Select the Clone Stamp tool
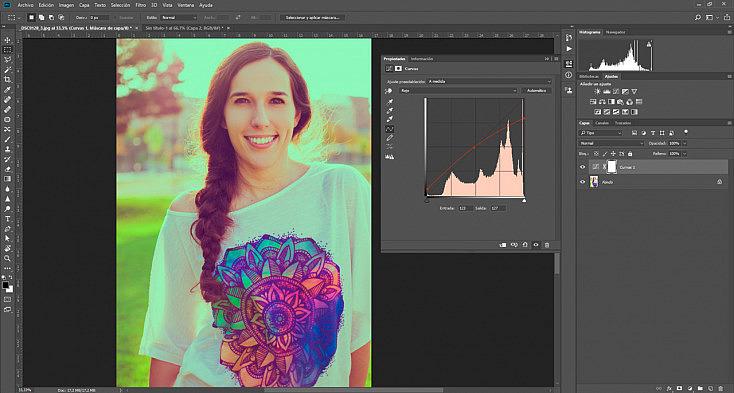Image resolution: width=734 pixels, height=393 pixels. (x=7, y=149)
